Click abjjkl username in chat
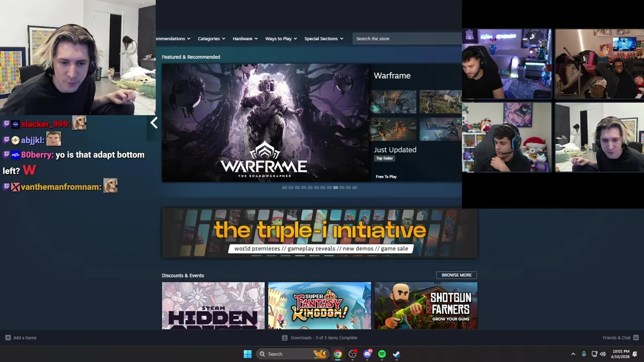644x362 pixels. (33, 140)
